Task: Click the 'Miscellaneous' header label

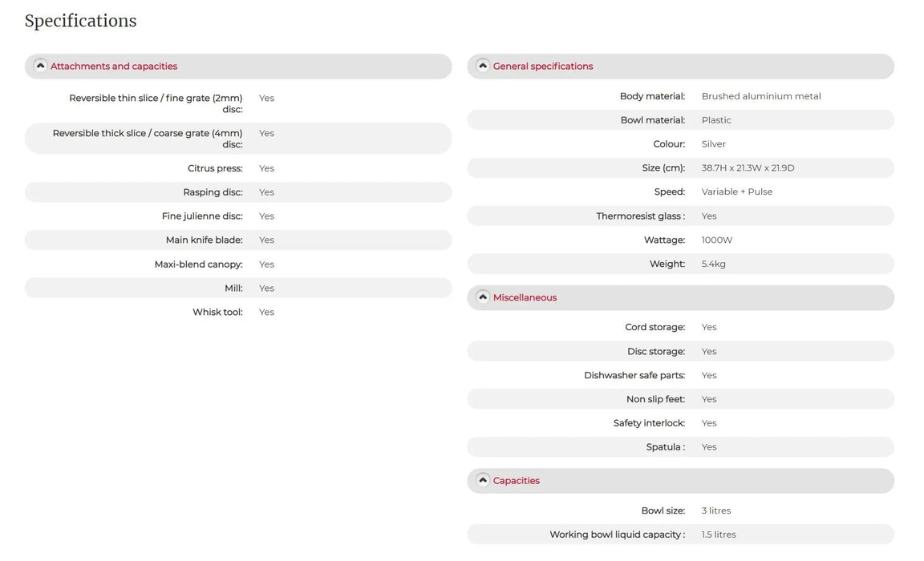Action: coord(525,298)
